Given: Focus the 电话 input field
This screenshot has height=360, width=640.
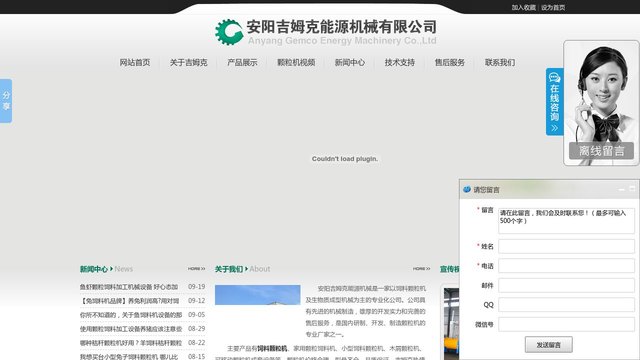Looking at the screenshot, I should 566,266.
